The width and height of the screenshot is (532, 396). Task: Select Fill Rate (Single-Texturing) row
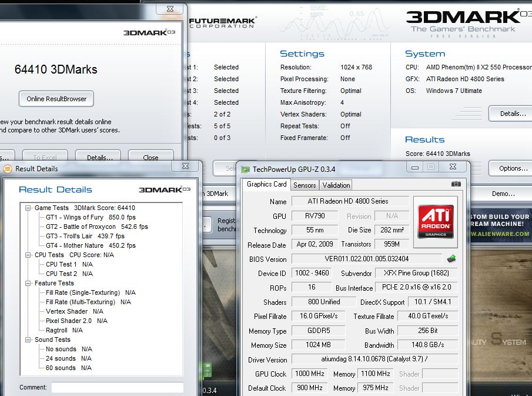(91, 292)
